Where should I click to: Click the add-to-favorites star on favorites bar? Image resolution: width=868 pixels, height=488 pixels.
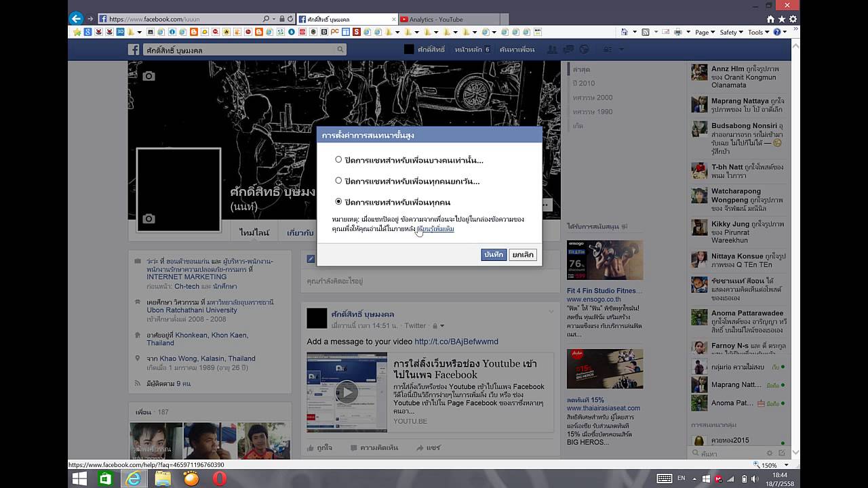pyautogui.click(x=77, y=32)
